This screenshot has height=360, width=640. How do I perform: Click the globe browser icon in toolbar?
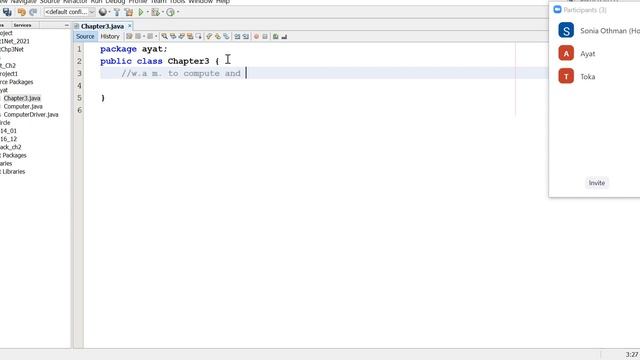(102, 12)
